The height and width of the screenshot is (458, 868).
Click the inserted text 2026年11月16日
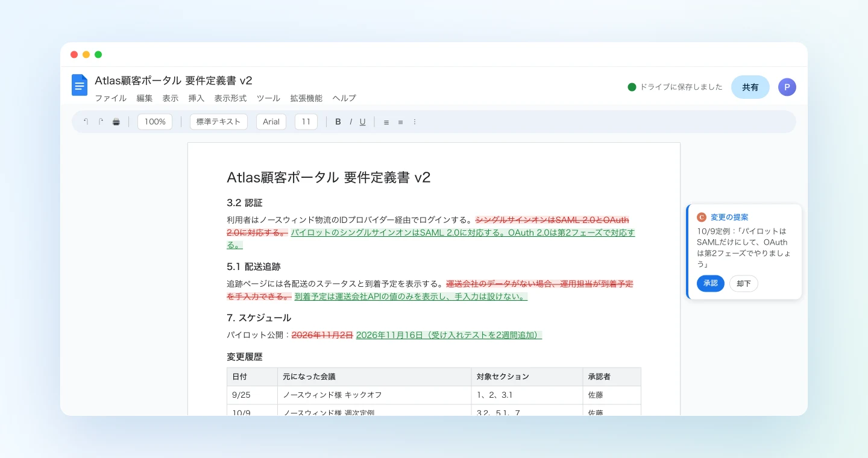coord(389,335)
